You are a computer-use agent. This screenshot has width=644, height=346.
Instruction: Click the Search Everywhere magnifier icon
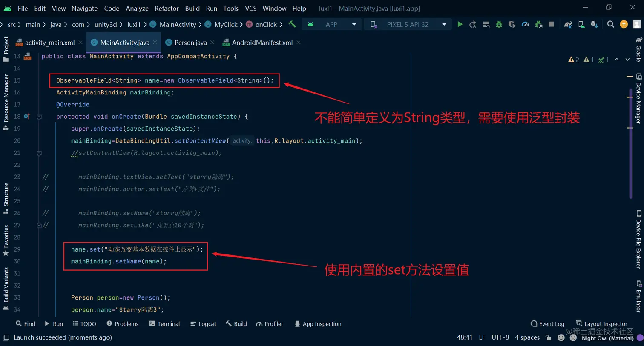pos(611,25)
